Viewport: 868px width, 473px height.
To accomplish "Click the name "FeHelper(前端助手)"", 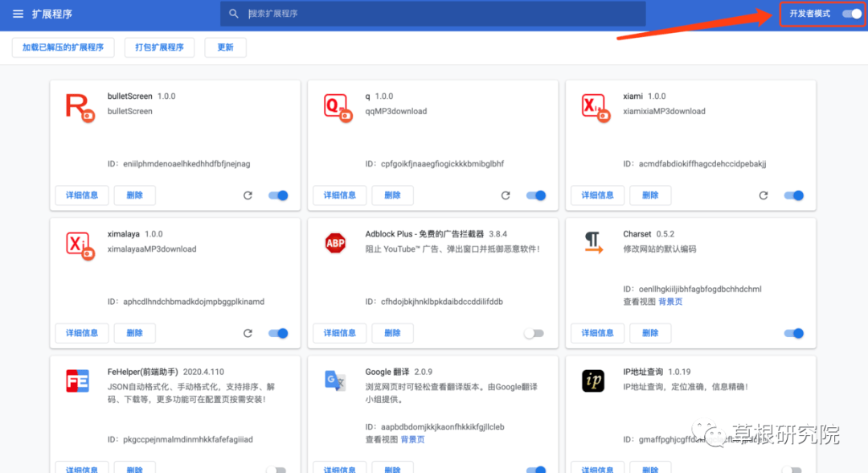I will click(x=143, y=372).
